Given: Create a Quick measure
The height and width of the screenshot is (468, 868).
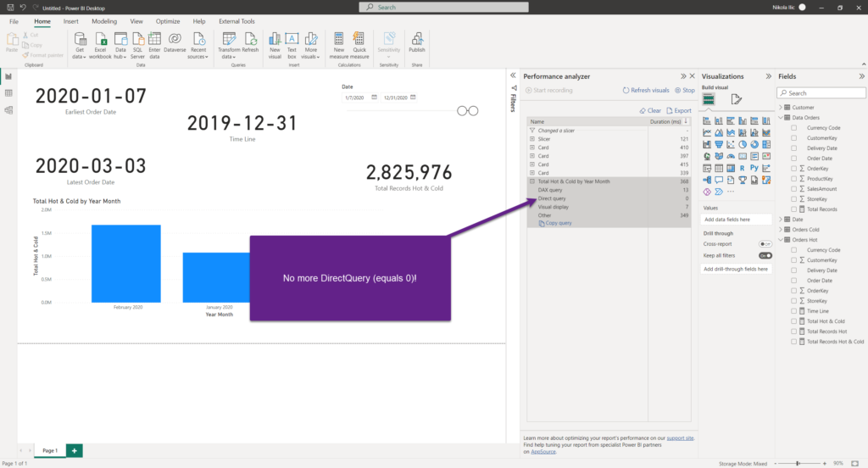Looking at the screenshot, I should [x=359, y=46].
